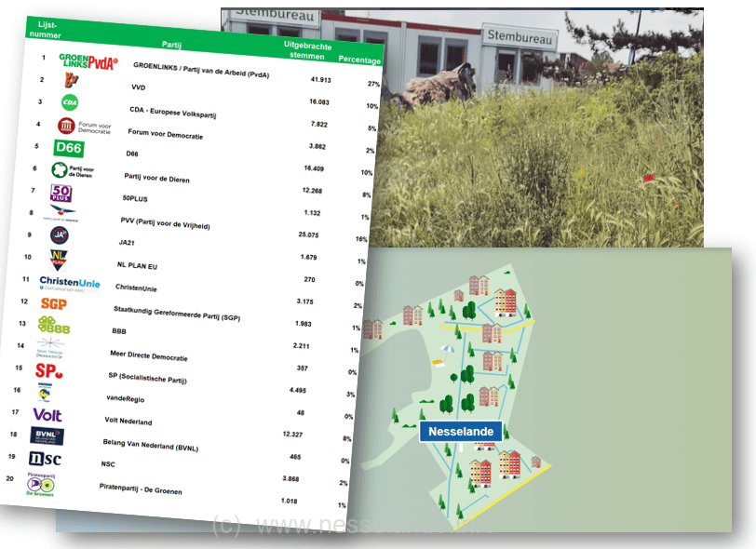Click the JA21 party name text

127,243
